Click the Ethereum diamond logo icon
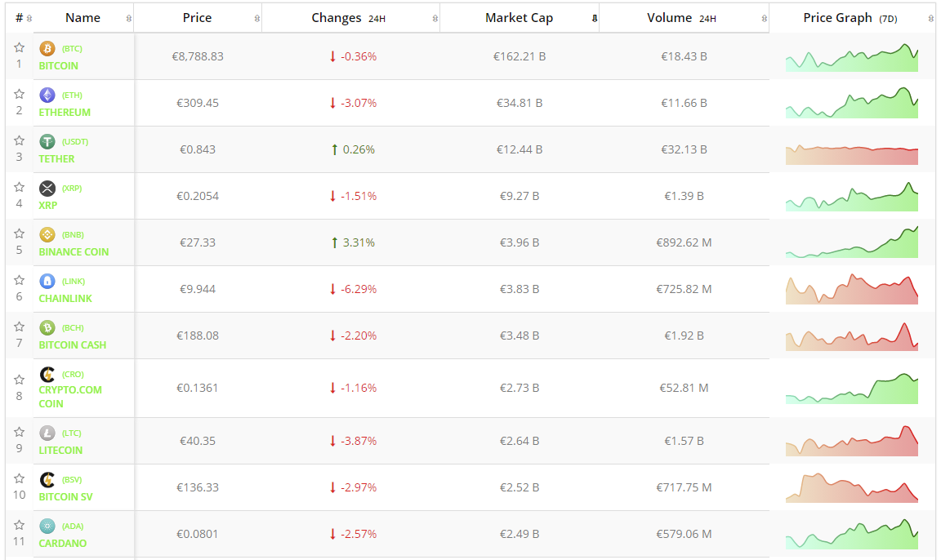Image resolution: width=941 pixels, height=560 pixels. coord(47,96)
